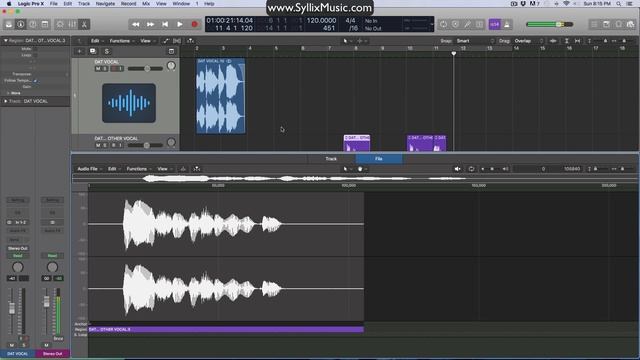The image size is (640, 360).
Task: Open the Smart Controls icon
Action: [x=60, y=24]
